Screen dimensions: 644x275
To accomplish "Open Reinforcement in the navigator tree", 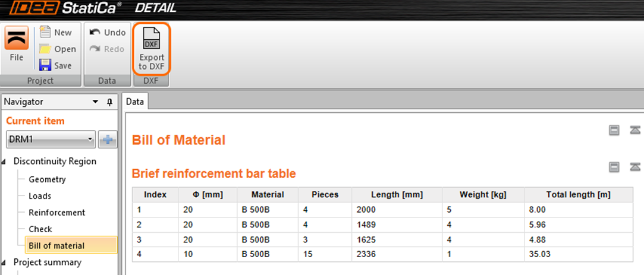I will (56, 212).
